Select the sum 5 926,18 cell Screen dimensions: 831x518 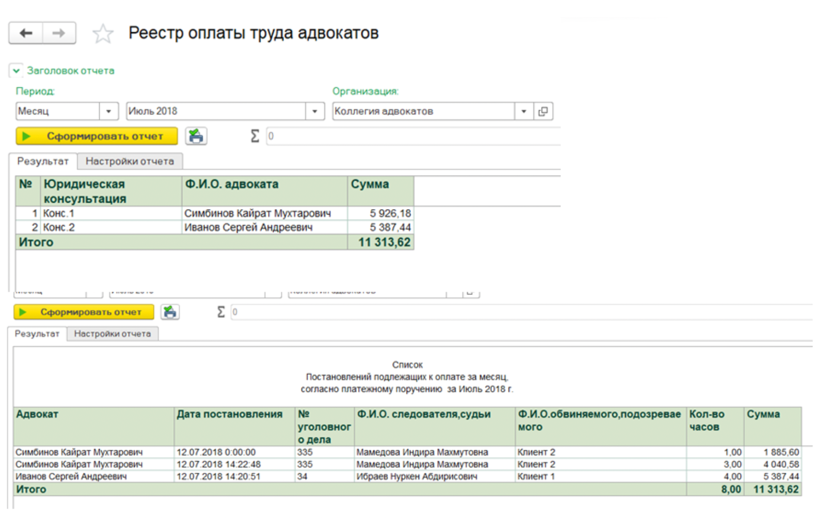tap(381, 214)
